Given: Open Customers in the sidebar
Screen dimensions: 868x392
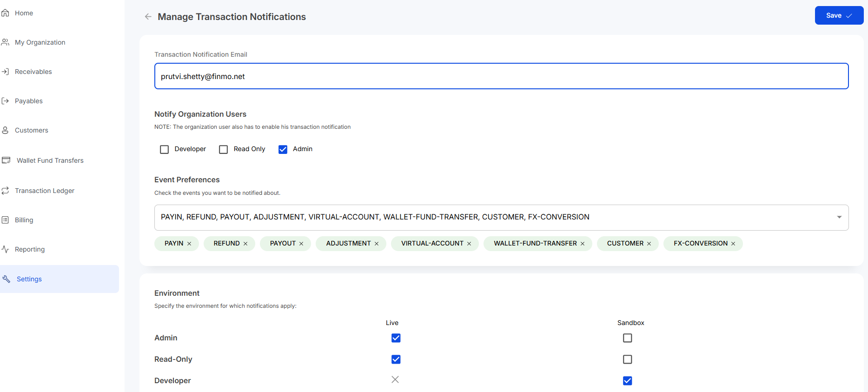Looking at the screenshot, I should 32,130.
